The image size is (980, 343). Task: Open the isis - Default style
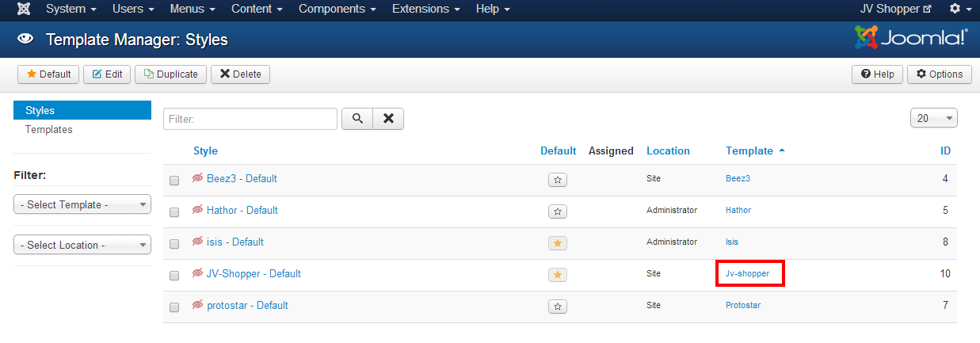235,242
